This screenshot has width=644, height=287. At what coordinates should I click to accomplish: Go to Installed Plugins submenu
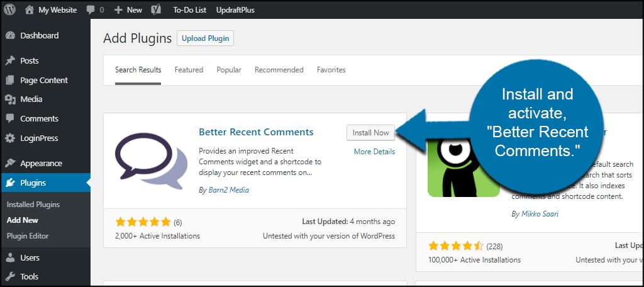[33, 205]
